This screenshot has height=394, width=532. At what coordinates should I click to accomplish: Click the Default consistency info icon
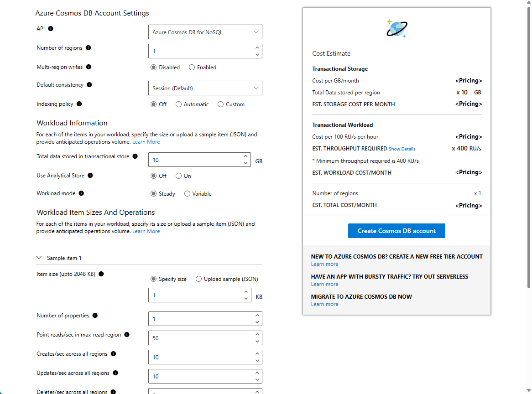(89, 85)
